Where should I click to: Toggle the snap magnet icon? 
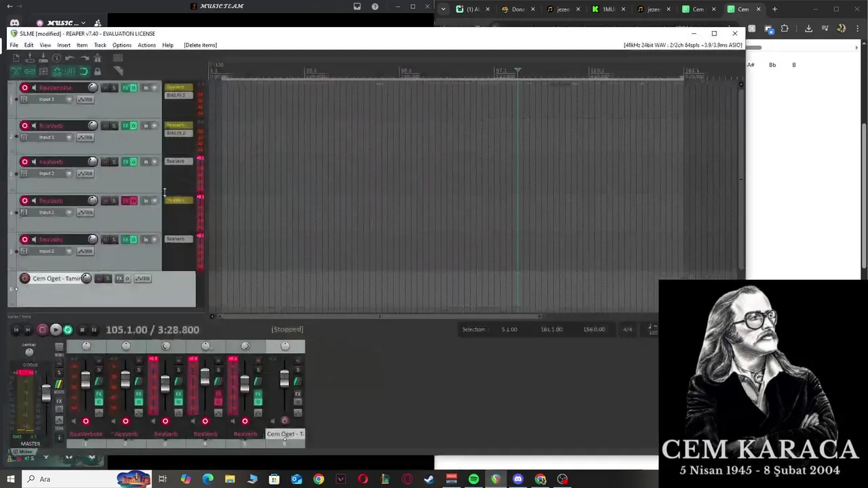[83, 71]
